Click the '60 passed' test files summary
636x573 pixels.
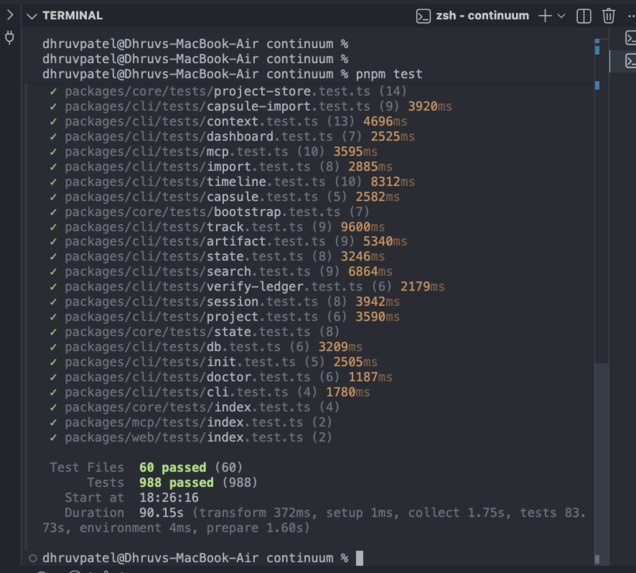[172, 468]
